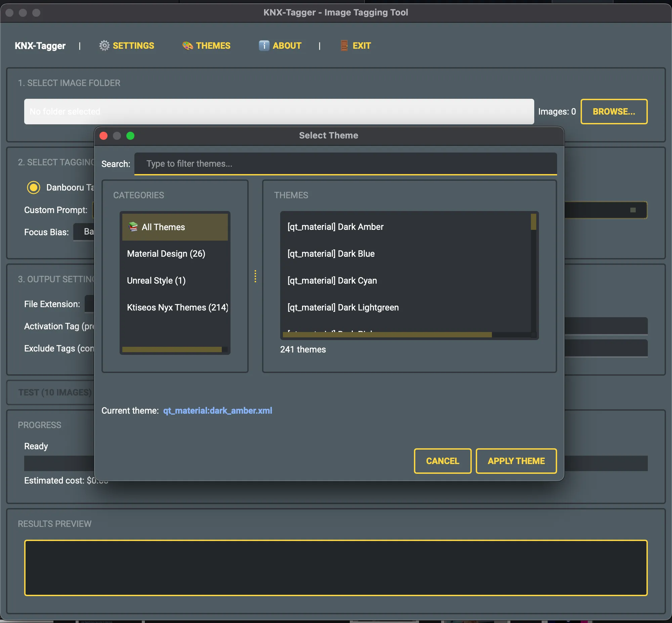Click the About info icon
Screen dimensions: 672x623
coord(264,45)
